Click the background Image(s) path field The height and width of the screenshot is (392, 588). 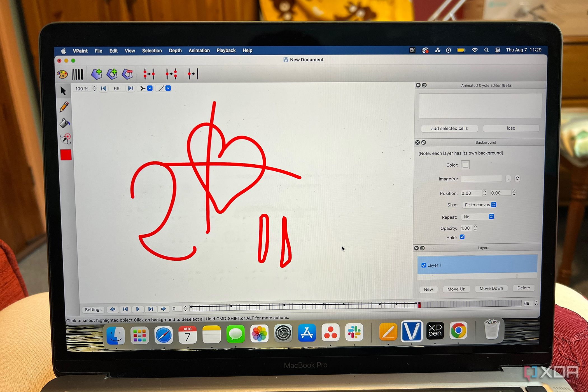click(x=481, y=179)
